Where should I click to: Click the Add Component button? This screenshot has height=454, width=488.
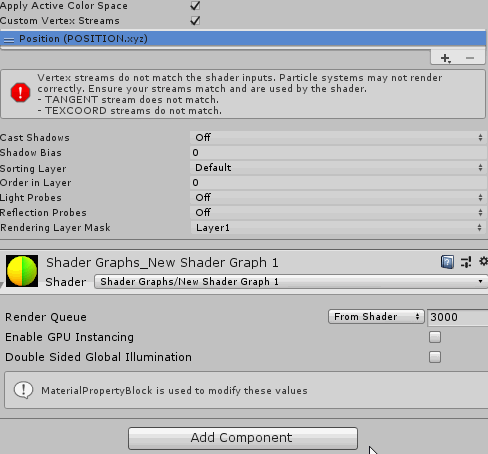pyautogui.click(x=243, y=438)
